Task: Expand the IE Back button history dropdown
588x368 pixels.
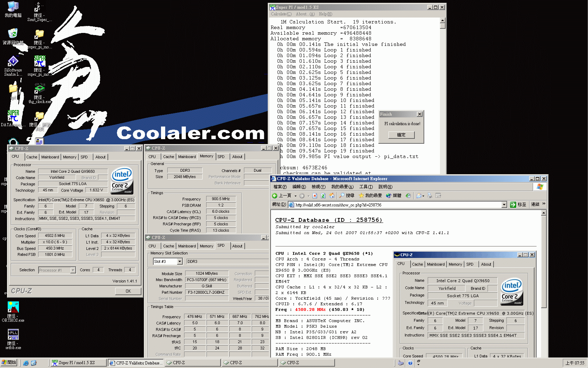Action: pos(295,196)
